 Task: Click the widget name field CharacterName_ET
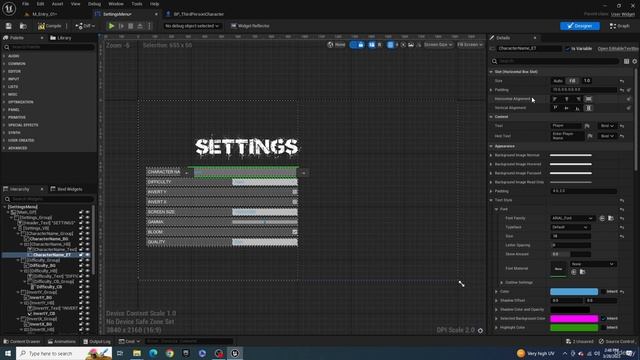tap(529, 48)
